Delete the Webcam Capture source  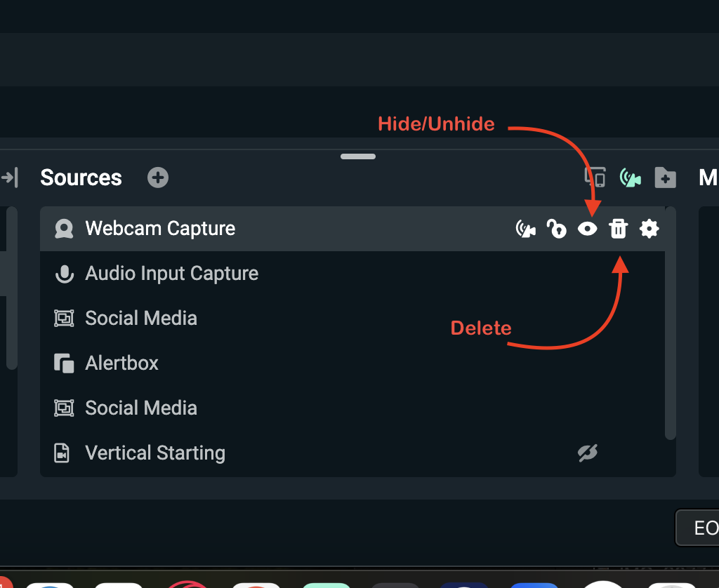coord(618,229)
